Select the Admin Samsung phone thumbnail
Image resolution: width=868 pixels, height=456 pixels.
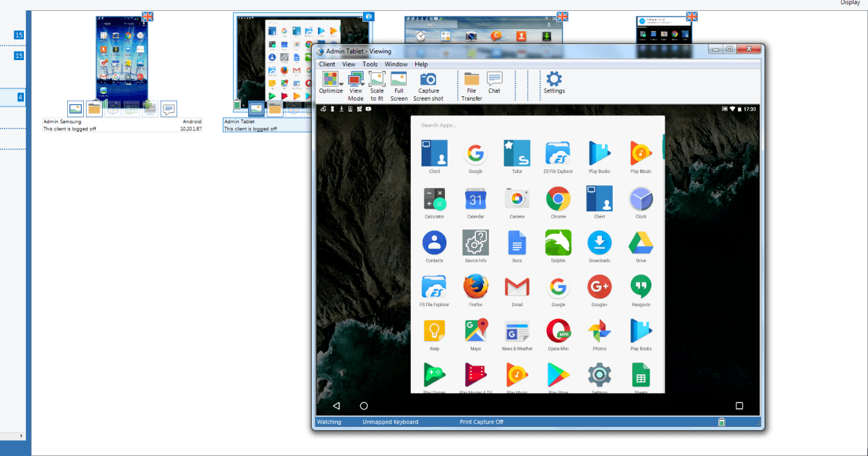[x=122, y=59]
